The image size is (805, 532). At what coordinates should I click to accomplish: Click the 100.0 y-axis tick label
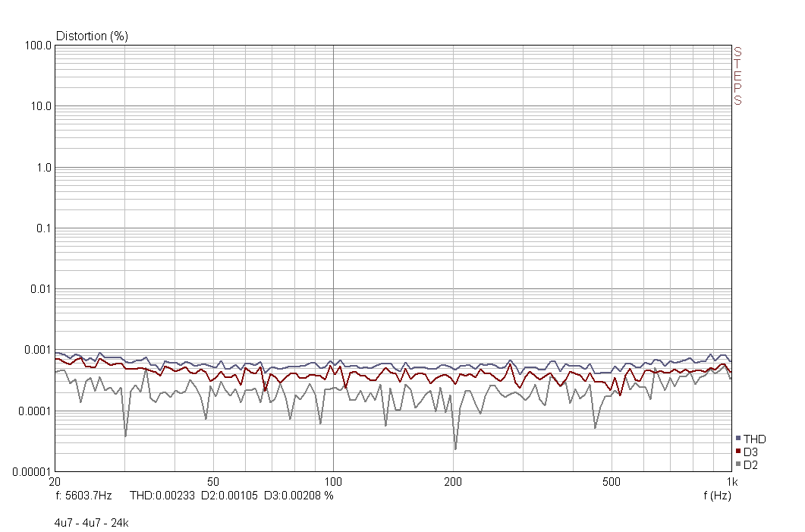[x=38, y=46]
